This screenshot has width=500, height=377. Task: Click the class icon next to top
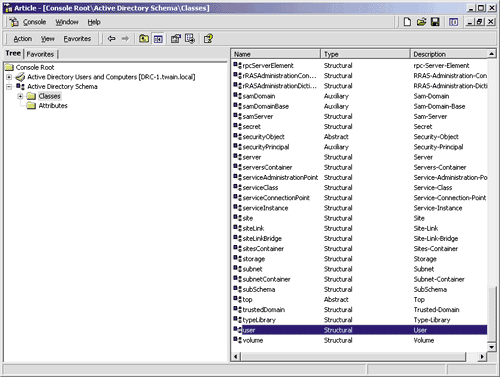[237, 299]
